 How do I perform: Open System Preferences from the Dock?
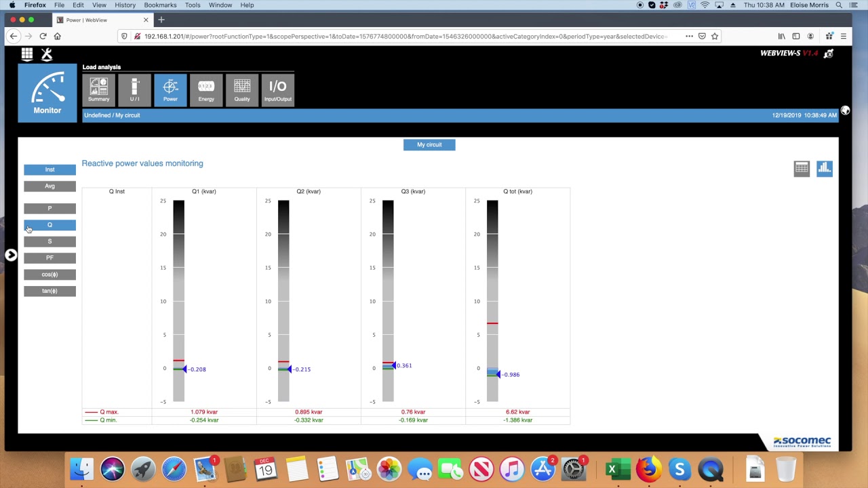[x=574, y=469]
